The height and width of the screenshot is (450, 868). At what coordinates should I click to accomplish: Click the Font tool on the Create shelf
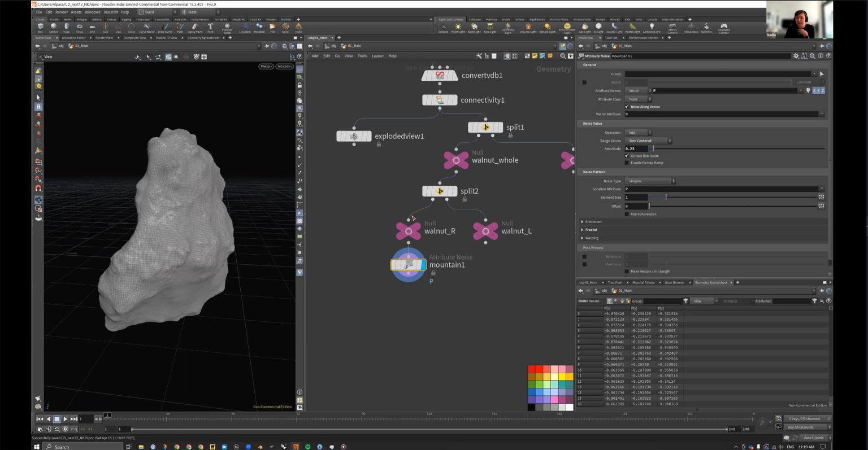[210, 27]
